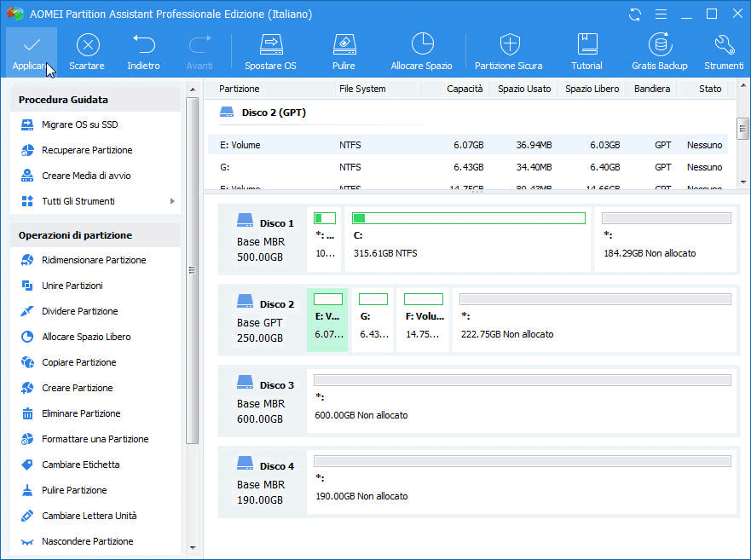Choose Formattare una Partizione option
The height and width of the screenshot is (560, 751).
click(x=95, y=439)
